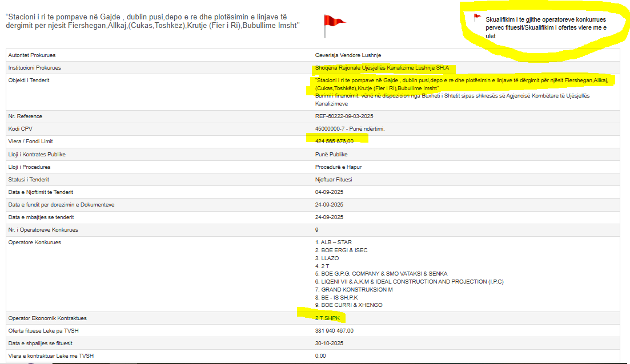Click the small red flag in the disqualification note
630x364 pixels.
coord(477,17)
